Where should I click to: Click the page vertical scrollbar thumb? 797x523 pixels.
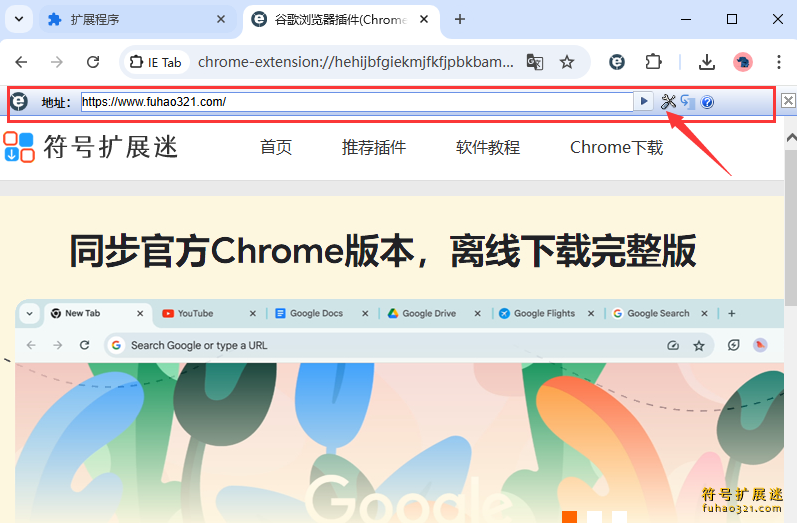[791, 228]
